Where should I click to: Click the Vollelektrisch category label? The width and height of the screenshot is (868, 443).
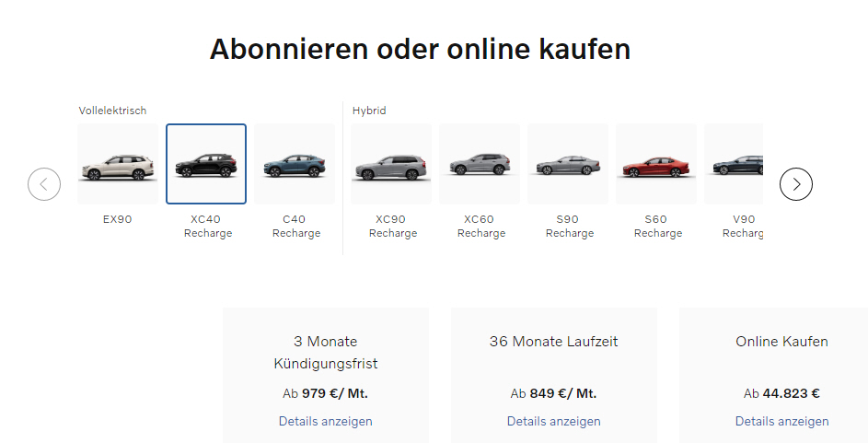(x=112, y=111)
